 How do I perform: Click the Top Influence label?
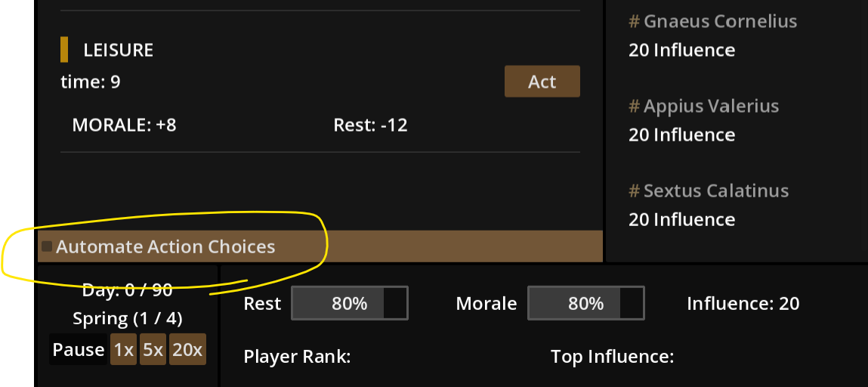[612, 357]
